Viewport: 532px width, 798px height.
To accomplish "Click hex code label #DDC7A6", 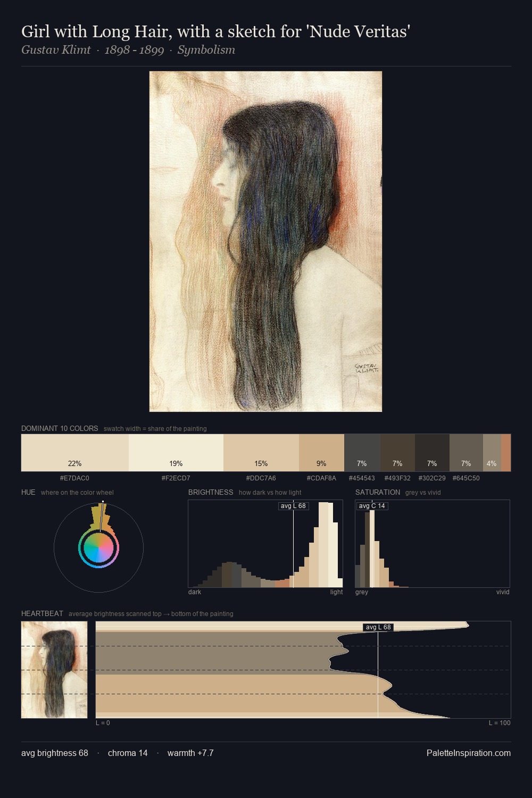I will coord(261,478).
